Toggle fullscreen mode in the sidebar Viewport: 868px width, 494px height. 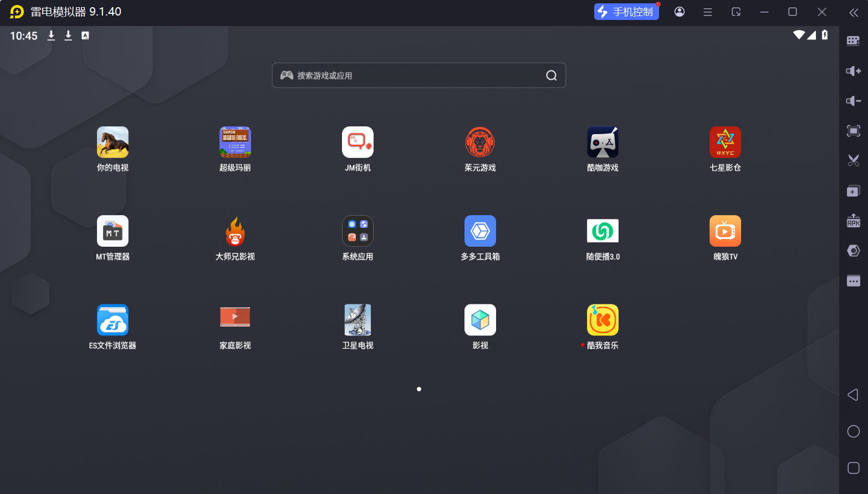point(854,131)
